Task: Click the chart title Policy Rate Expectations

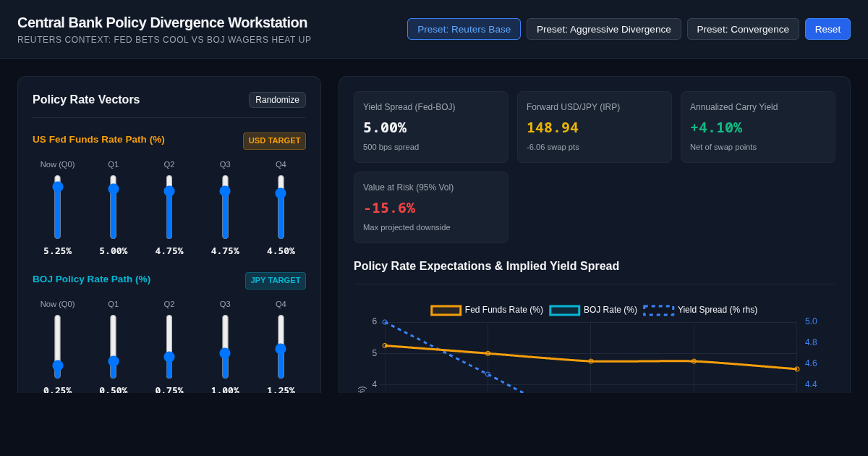Action: (x=486, y=266)
